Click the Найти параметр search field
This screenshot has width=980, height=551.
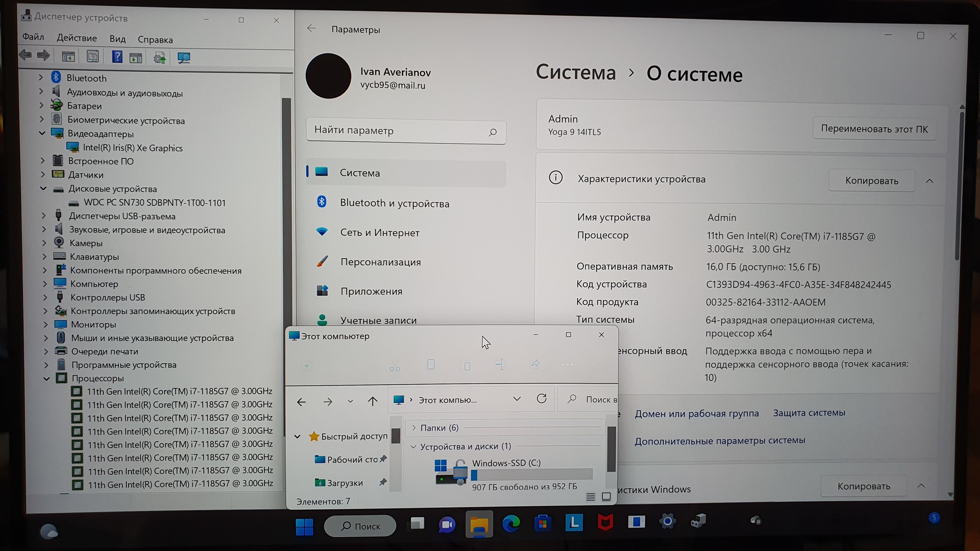click(x=397, y=131)
